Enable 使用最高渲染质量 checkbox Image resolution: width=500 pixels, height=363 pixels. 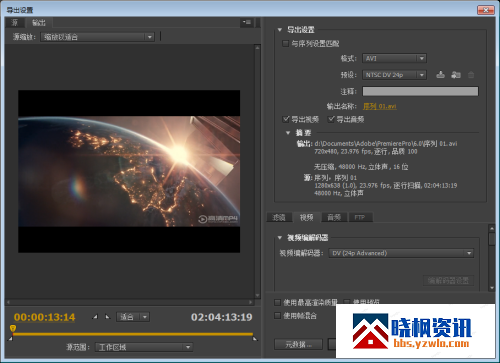277,302
